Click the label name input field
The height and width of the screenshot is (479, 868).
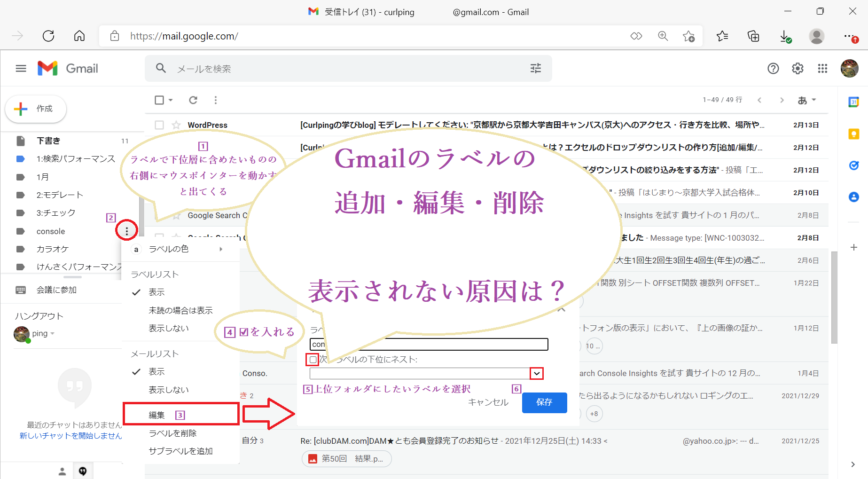429,344
